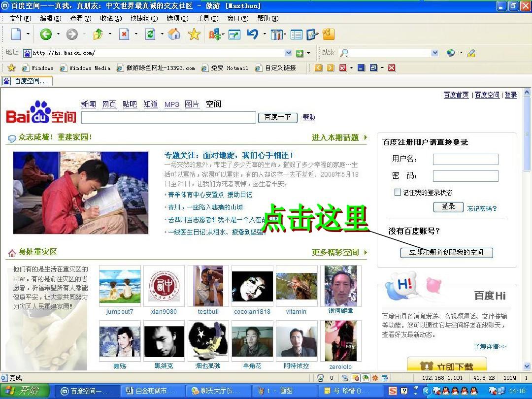Expand the Go button dropdown arrow
The width and height of the screenshot is (532, 399).
tap(308, 53)
